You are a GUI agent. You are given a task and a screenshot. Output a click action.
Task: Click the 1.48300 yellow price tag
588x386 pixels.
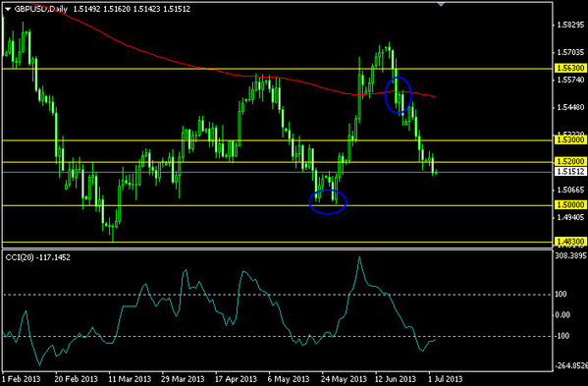570,242
